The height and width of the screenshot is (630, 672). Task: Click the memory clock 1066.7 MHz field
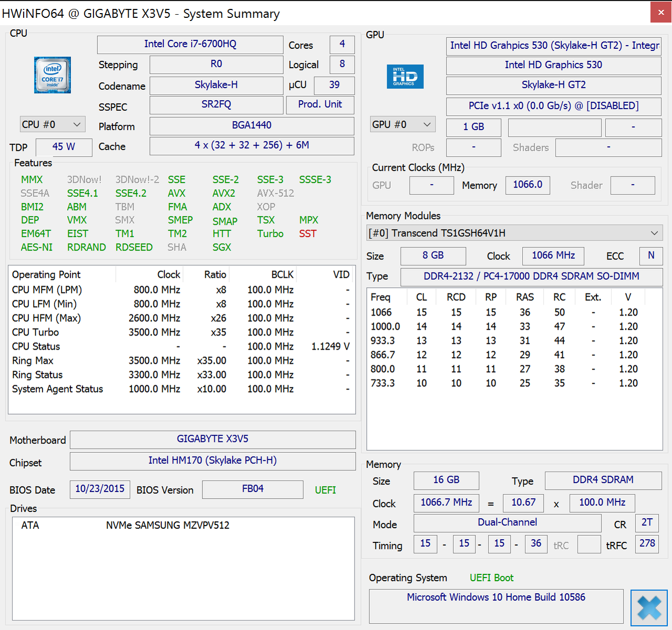pyautogui.click(x=447, y=503)
